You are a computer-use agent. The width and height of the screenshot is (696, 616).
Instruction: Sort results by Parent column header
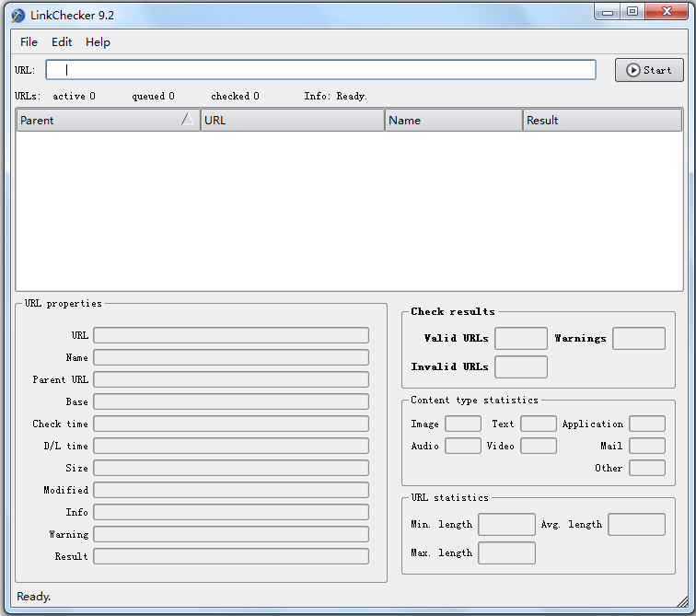[x=101, y=121]
